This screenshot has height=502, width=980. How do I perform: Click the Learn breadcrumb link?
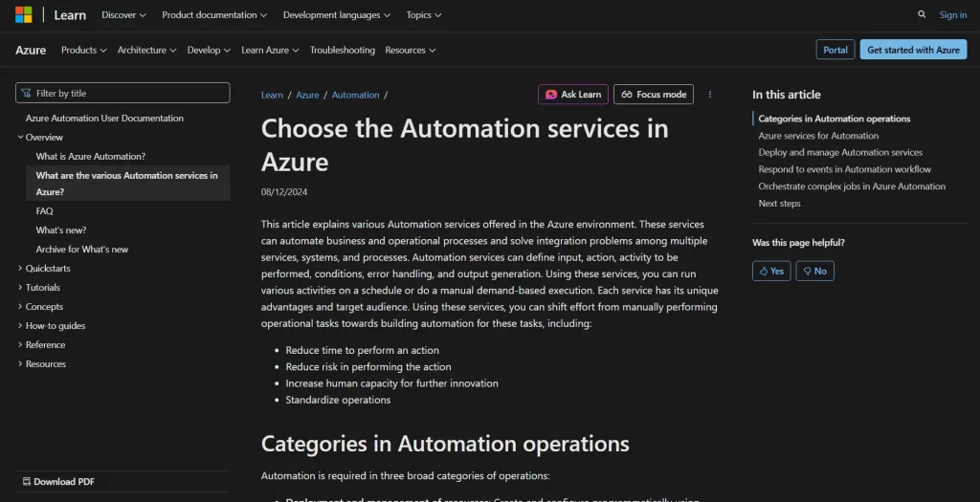click(272, 95)
